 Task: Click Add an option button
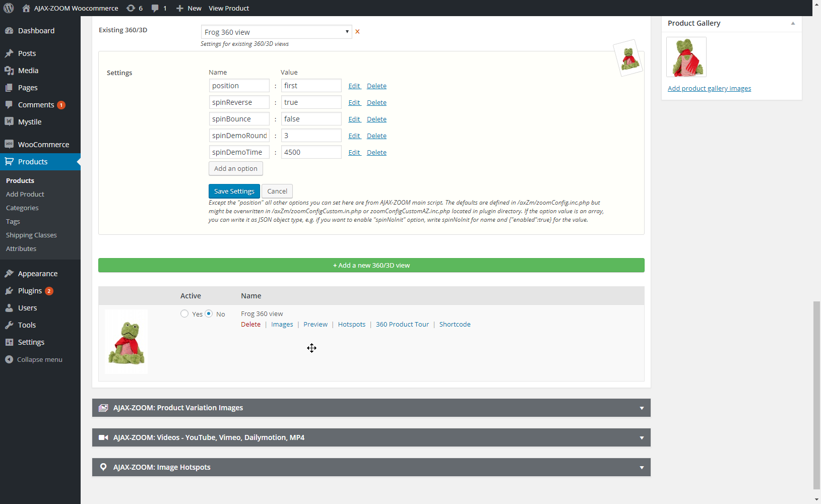(236, 168)
